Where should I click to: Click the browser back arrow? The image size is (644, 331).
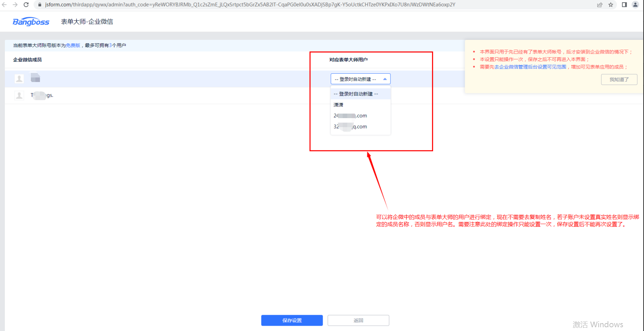click(x=5, y=5)
